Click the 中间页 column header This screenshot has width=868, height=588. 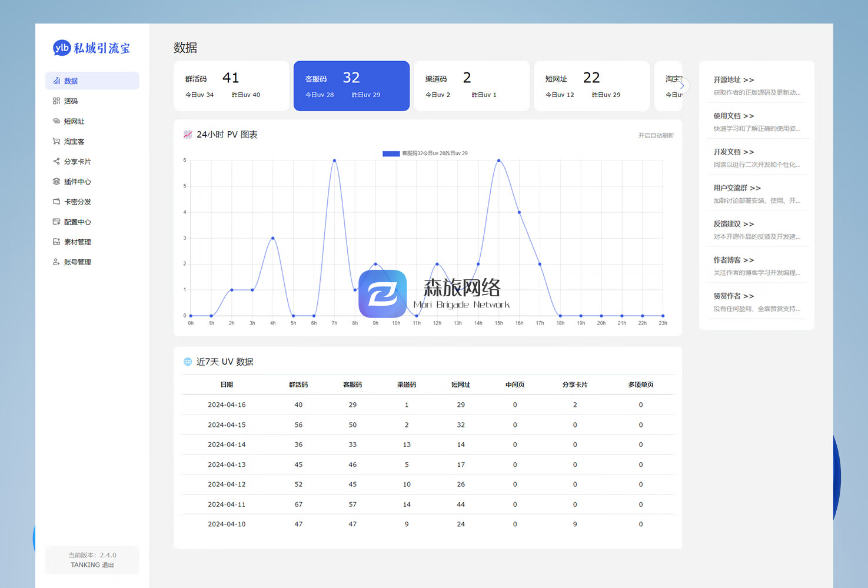tap(515, 385)
